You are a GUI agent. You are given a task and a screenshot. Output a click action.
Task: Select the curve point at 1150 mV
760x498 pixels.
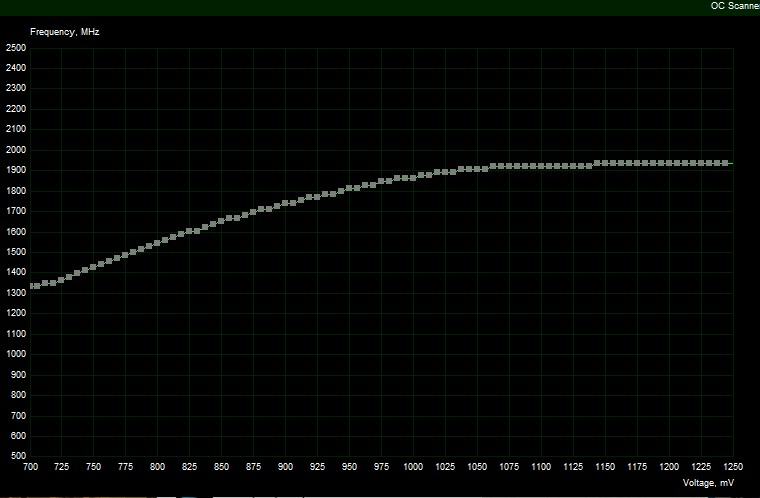pyautogui.click(x=605, y=163)
